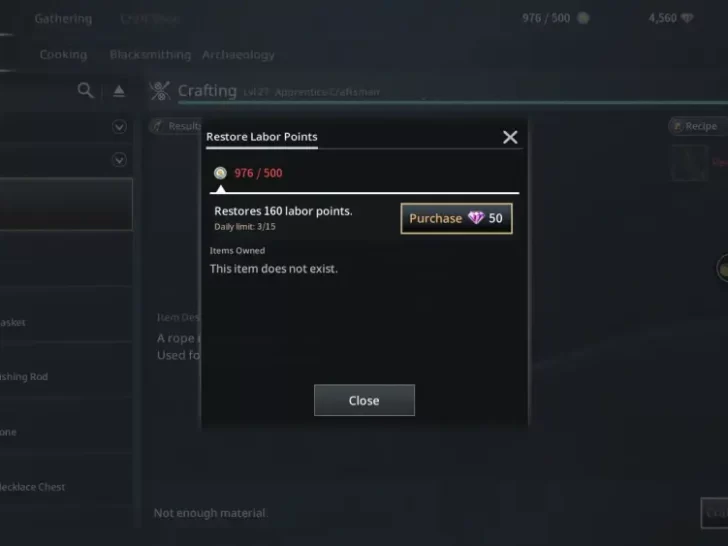Click the top-bar diamond currency icon
The image size is (728, 546).
pyautogui.click(x=687, y=18)
